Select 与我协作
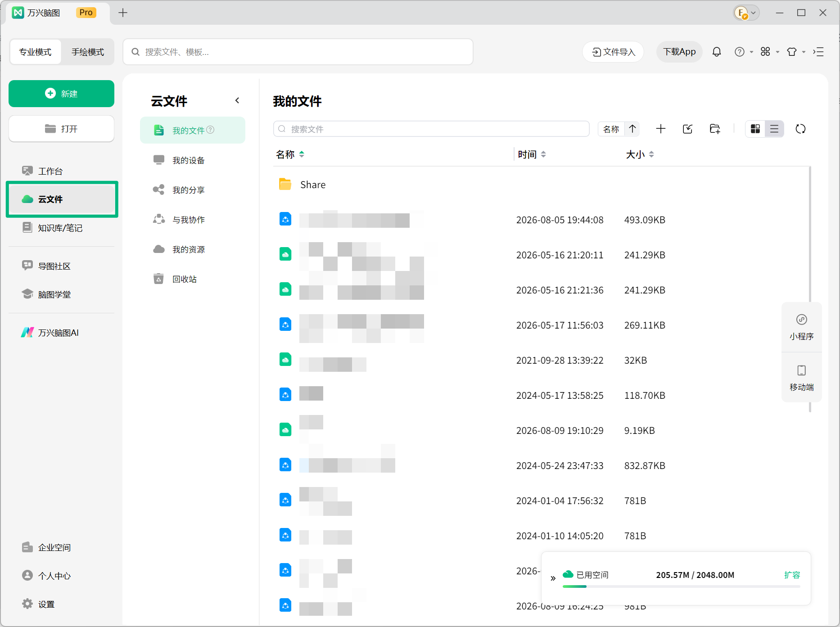The width and height of the screenshot is (840, 627). pyautogui.click(x=193, y=220)
